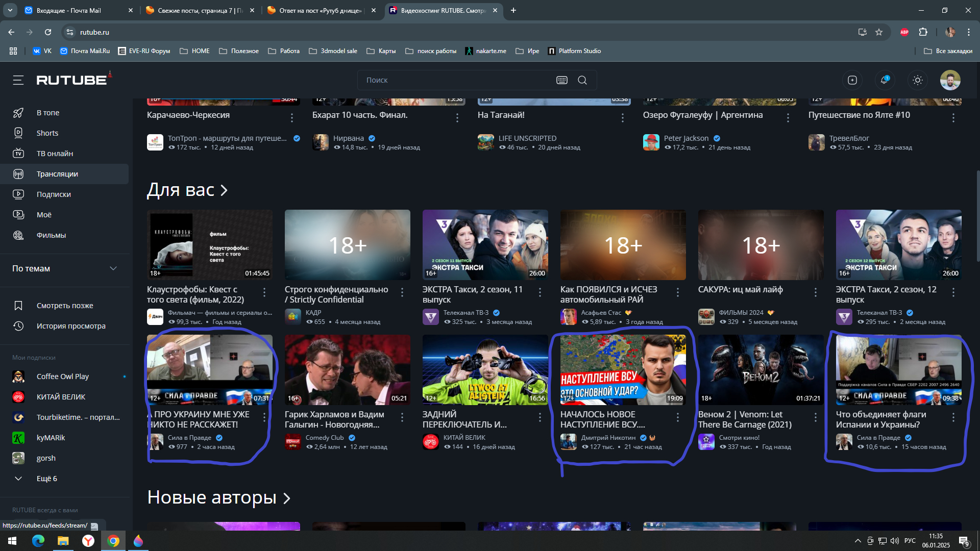Open ТВ онлайн in the sidebar
Viewport: 980px width, 551px height.
[x=55, y=154]
